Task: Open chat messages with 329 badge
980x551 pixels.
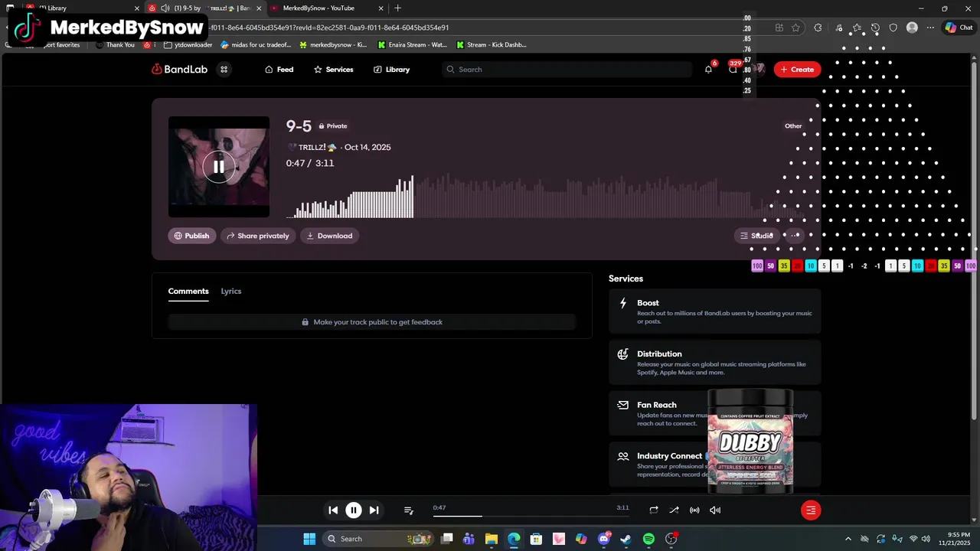Action: tap(733, 69)
